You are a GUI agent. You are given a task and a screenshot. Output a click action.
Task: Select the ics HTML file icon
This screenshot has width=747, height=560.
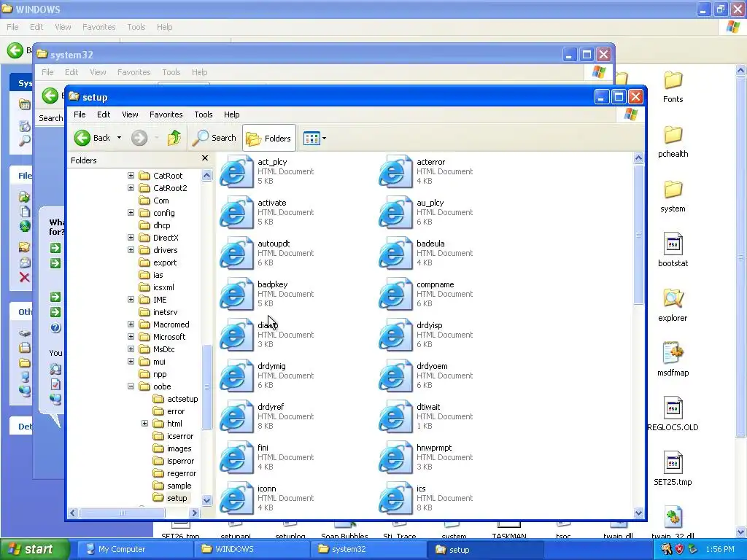pyautogui.click(x=395, y=498)
